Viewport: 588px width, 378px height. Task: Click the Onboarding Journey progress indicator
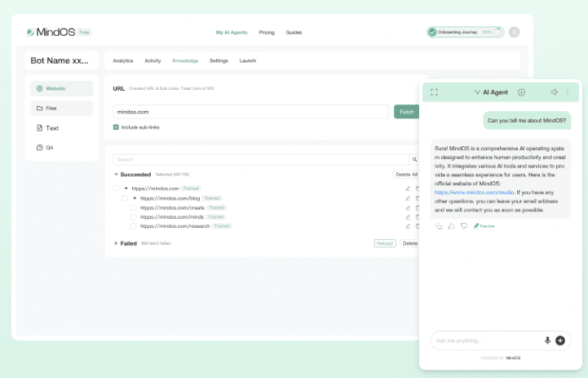[464, 32]
